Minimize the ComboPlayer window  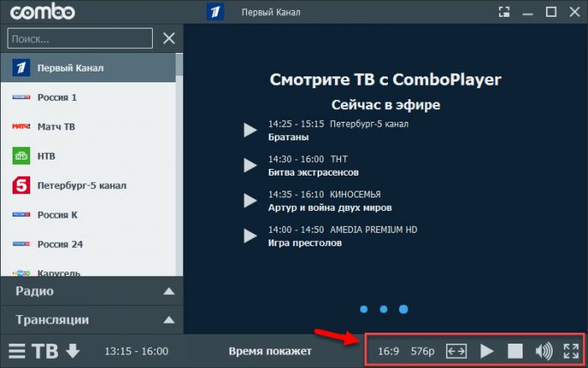528,13
